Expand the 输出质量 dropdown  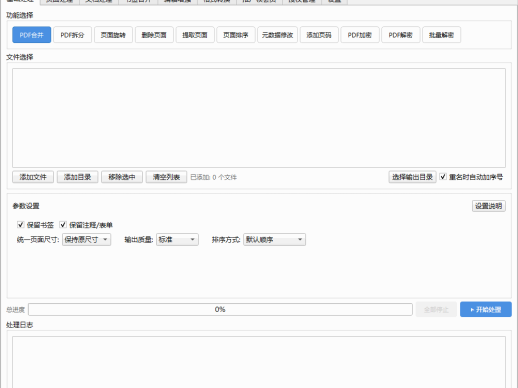click(177, 240)
